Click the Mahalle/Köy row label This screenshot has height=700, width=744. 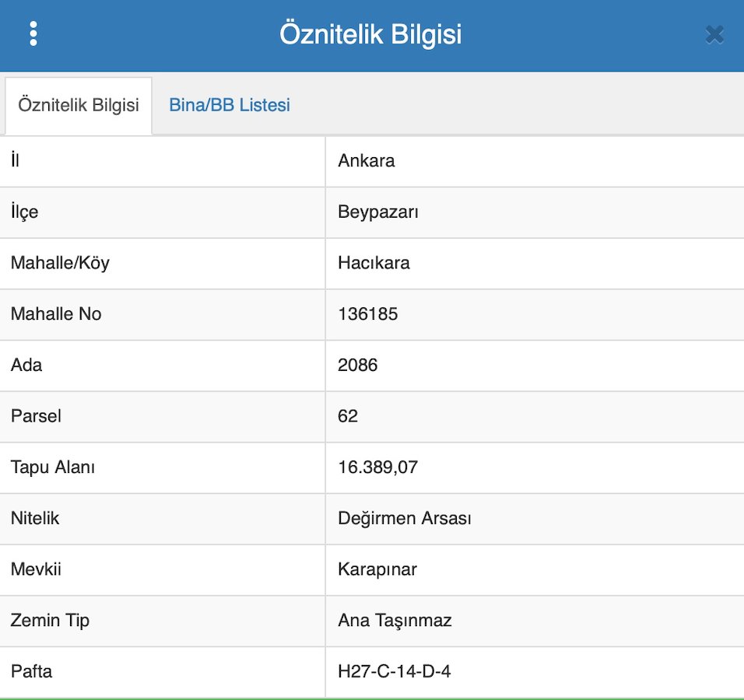60,263
